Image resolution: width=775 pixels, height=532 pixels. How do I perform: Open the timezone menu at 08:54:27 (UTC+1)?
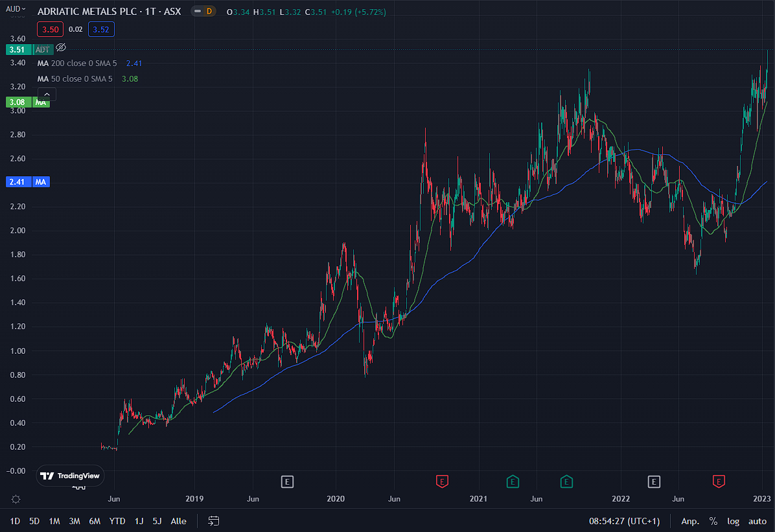point(623,521)
